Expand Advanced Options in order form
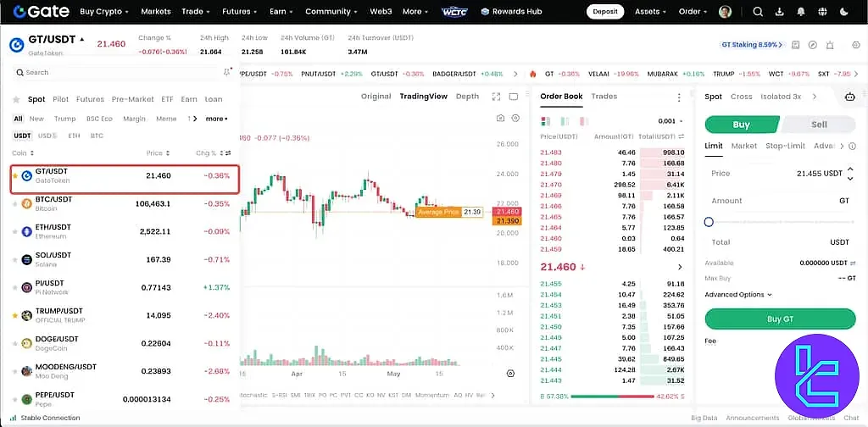The image size is (868, 427). (738, 295)
